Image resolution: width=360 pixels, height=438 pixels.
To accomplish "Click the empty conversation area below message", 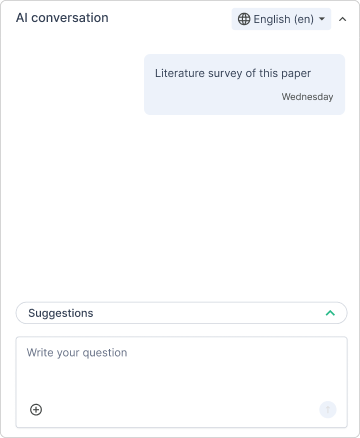I will coord(180,207).
